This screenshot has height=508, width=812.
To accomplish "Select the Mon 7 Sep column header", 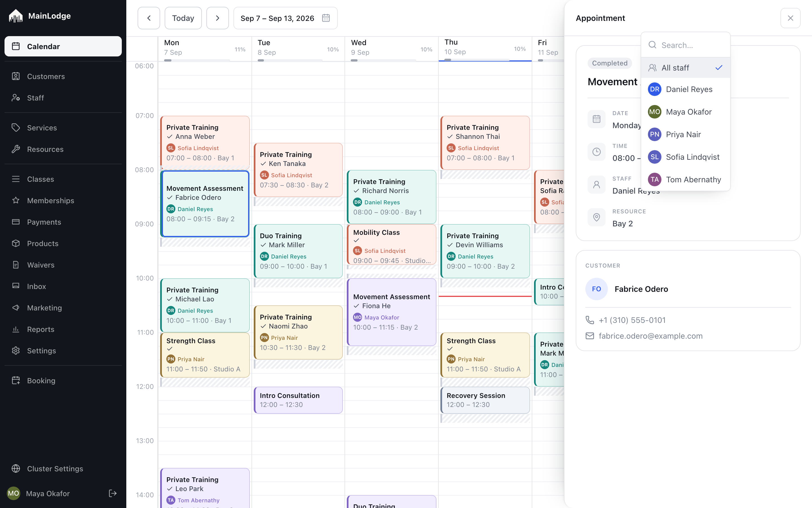I will (205, 49).
